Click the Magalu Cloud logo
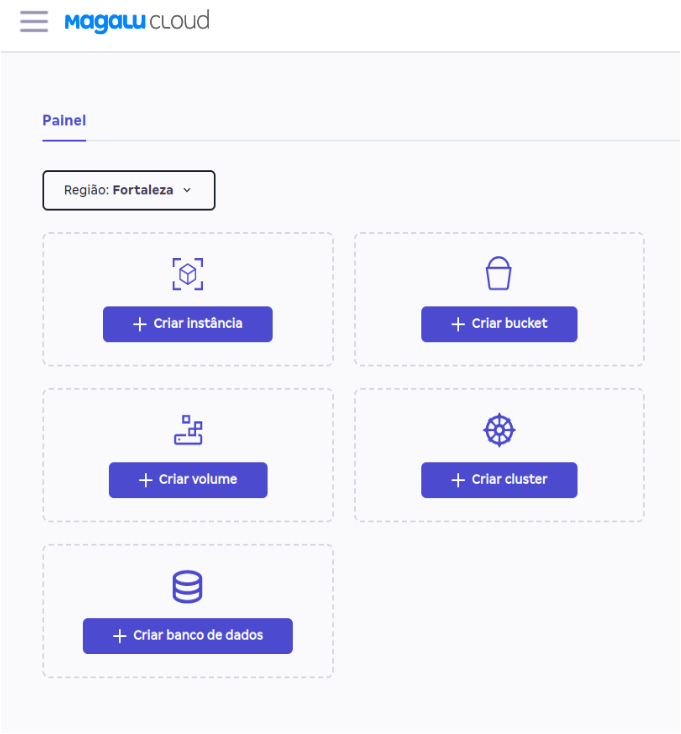This screenshot has width=681, height=734. [137, 21]
